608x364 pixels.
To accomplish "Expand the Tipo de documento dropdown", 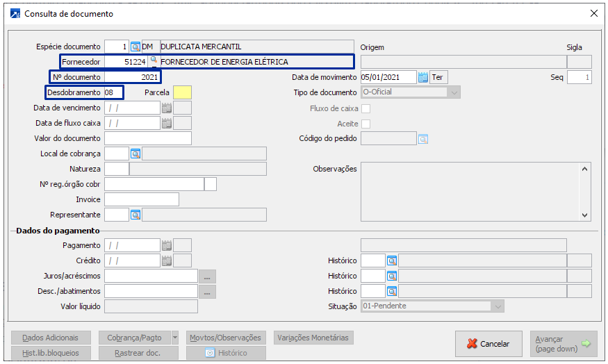I will (x=454, y=92).
